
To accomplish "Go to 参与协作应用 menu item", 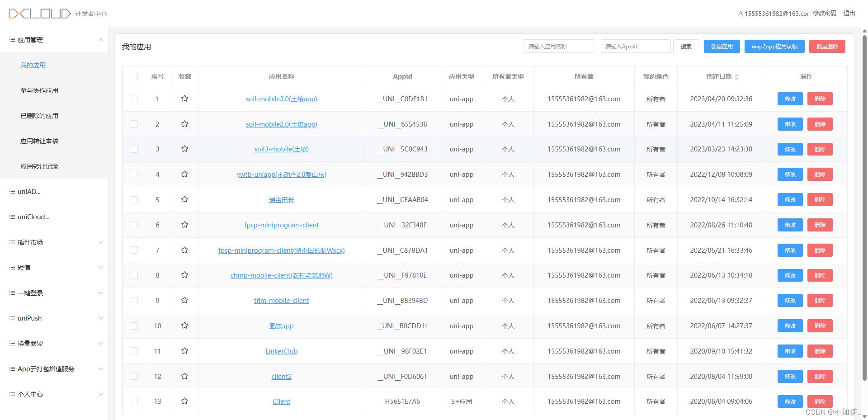I will click(x=39, y=90).
